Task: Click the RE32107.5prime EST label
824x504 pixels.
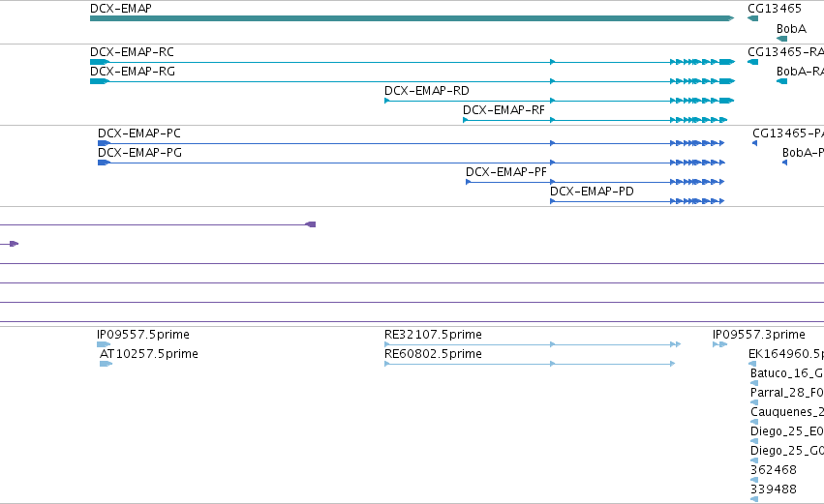Action: click(x=433, y=335)
